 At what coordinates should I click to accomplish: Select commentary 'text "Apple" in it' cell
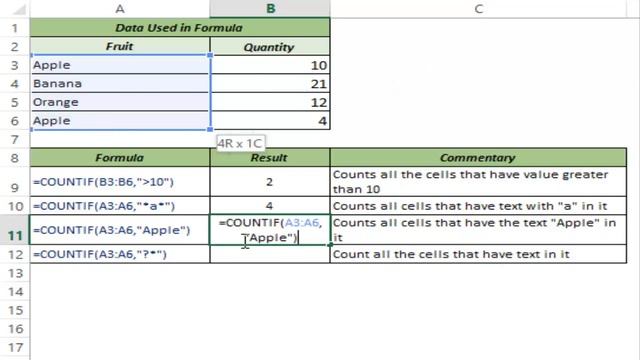[x=478, y=230]
